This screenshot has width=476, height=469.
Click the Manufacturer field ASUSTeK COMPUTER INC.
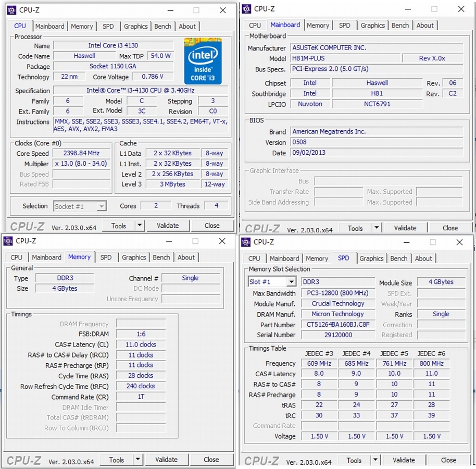click(377, 48)
